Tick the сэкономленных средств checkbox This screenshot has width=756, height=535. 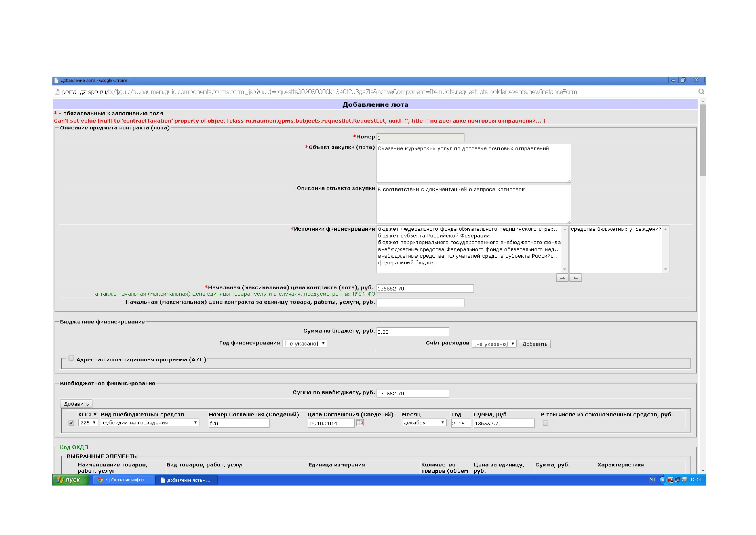point(545,423)
